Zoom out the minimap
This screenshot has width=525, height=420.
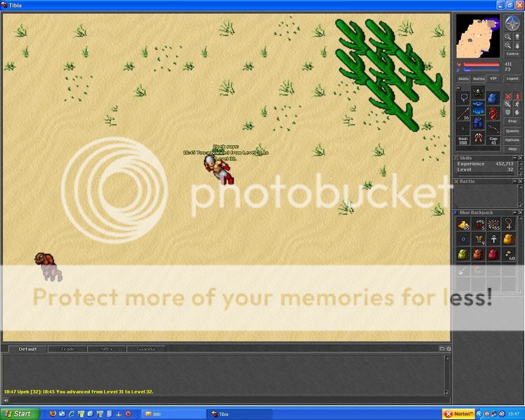pyautogui.click(x=508, y=37)
